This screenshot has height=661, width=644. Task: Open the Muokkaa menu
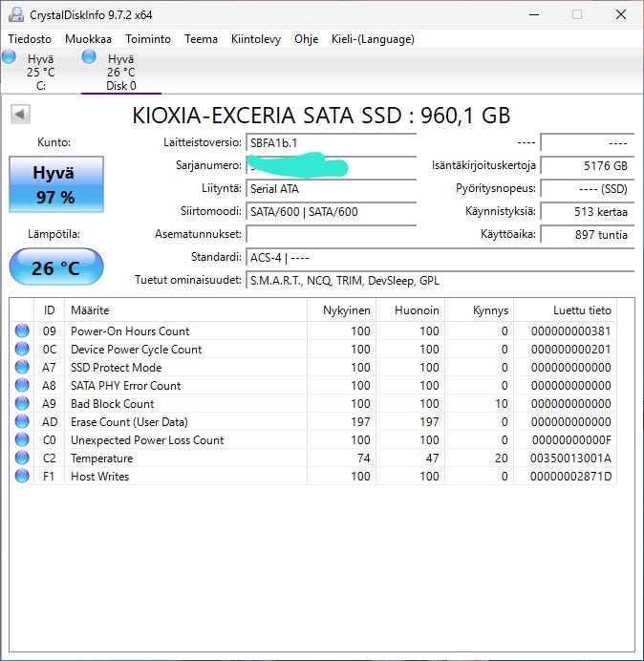coord(88,39)
